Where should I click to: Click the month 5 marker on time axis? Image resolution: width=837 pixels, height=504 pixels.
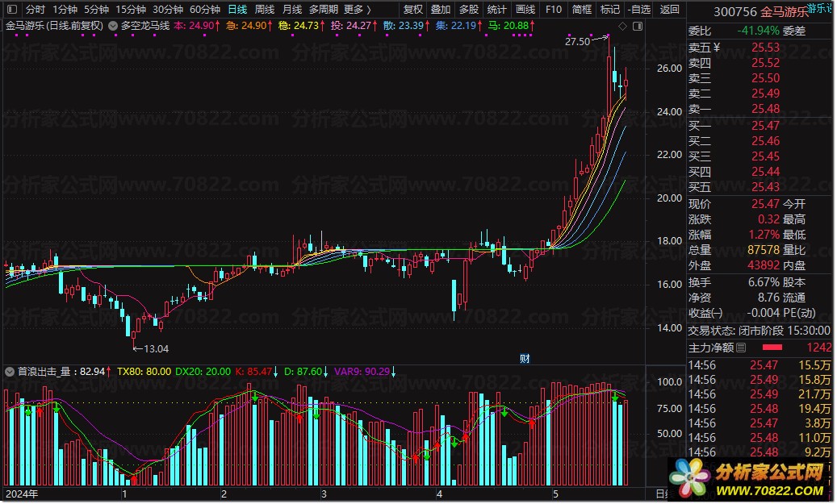pos(555,494)
